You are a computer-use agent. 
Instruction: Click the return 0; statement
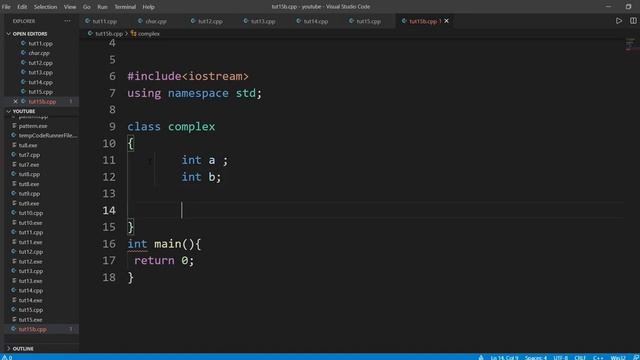coord(164,260)
